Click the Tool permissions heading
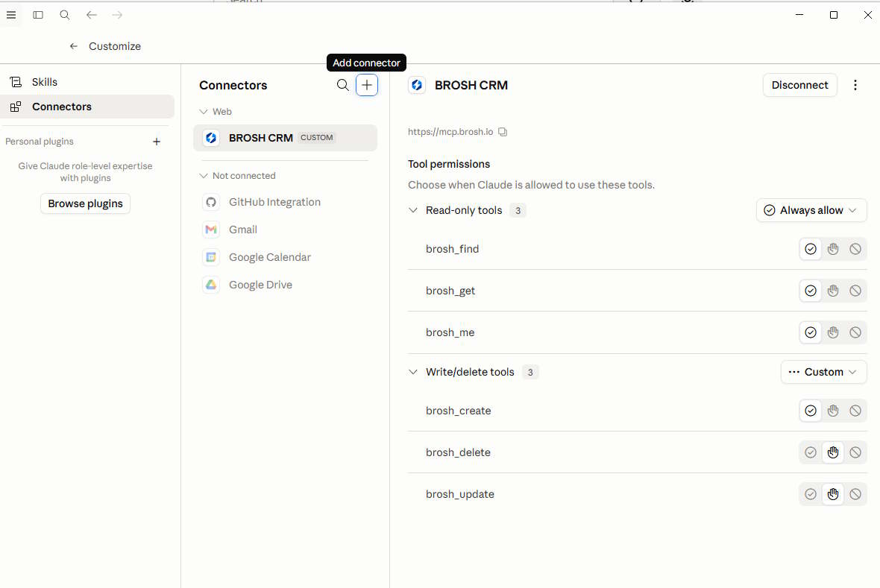 pyautogui.click(x=449, y=164)
